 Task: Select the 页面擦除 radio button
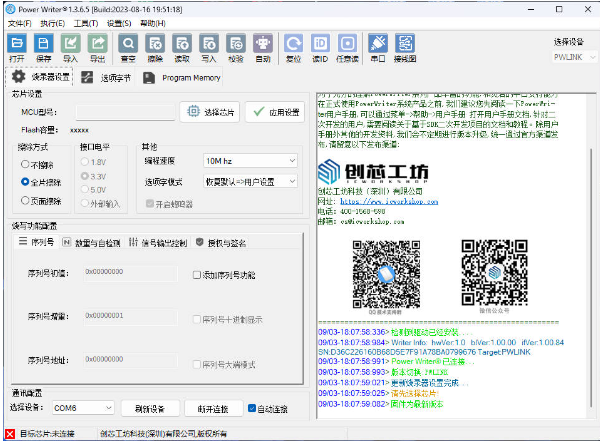coord(25,200)
